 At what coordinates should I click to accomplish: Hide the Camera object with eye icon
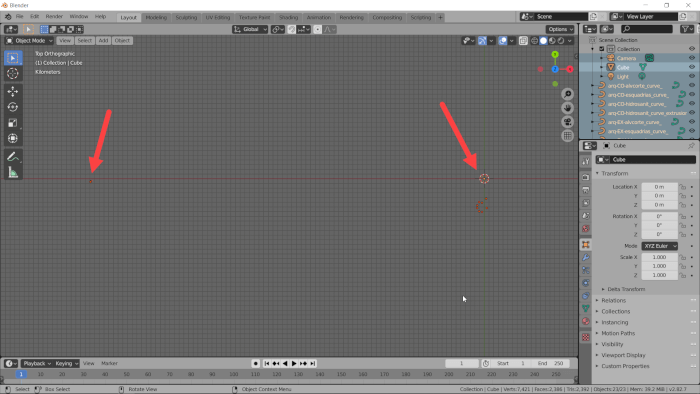pos(692,58)
